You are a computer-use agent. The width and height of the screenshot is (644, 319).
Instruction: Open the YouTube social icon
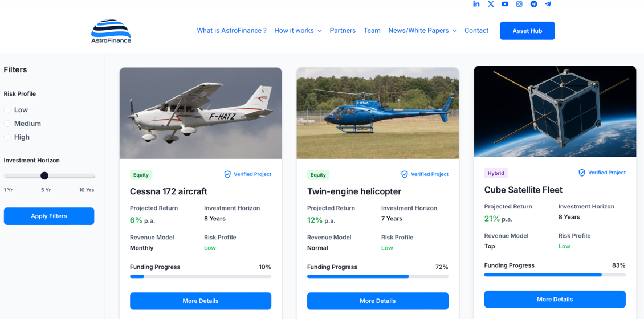(x=505, y=4)
